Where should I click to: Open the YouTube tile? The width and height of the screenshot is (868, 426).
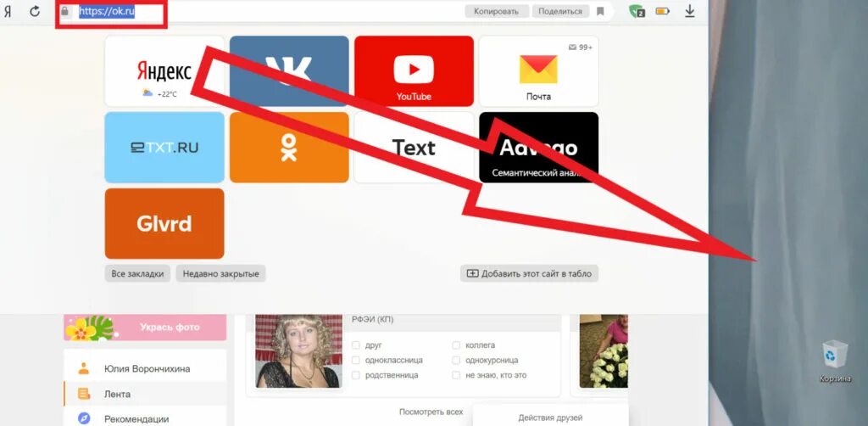[414, 71]
